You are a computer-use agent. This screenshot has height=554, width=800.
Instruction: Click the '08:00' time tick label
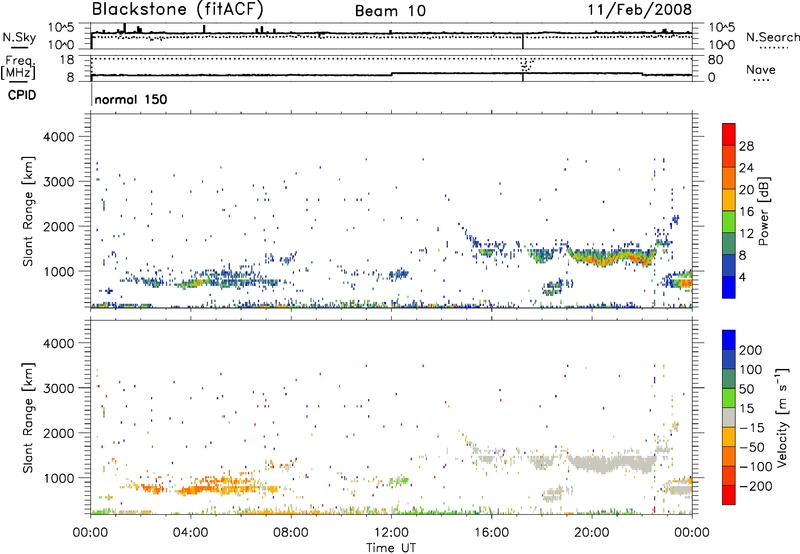[x=290, y=533]
